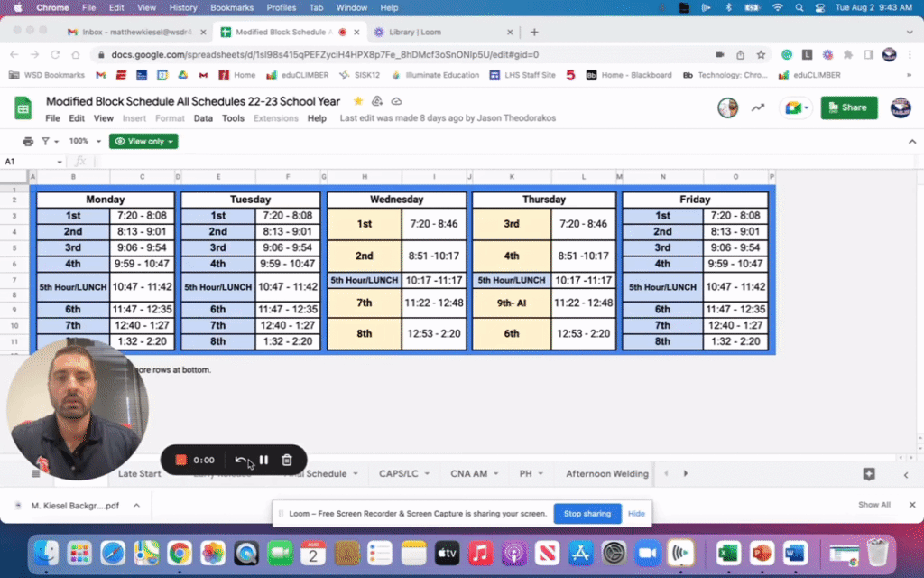This screenshot has height=578, width=924.
Task: Star the Modified Block Schedule document
Action: [357, 101]
